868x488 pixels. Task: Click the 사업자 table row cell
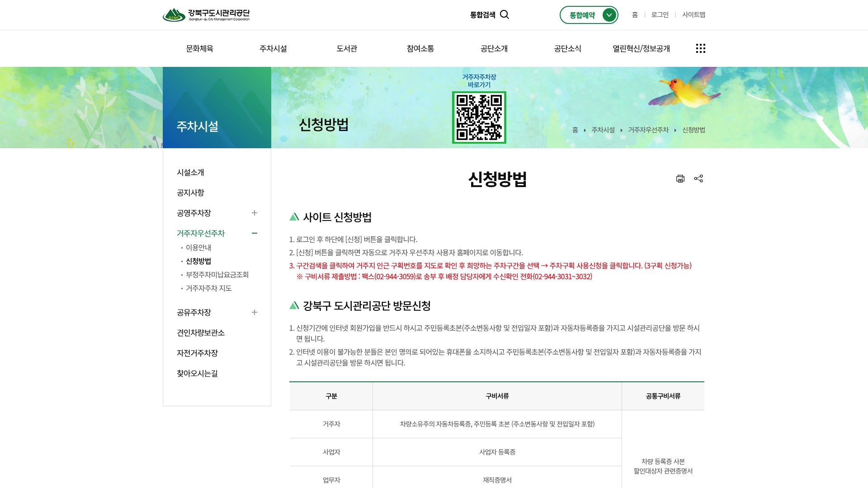[x=331, y=452]
